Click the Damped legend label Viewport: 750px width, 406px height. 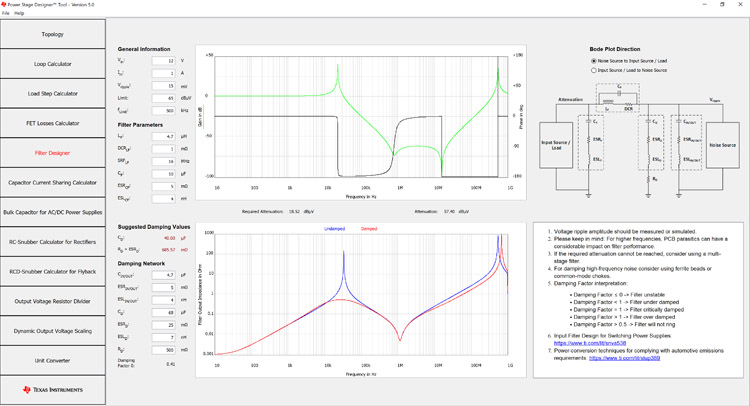pyautogui.click(x=369, y=229)
